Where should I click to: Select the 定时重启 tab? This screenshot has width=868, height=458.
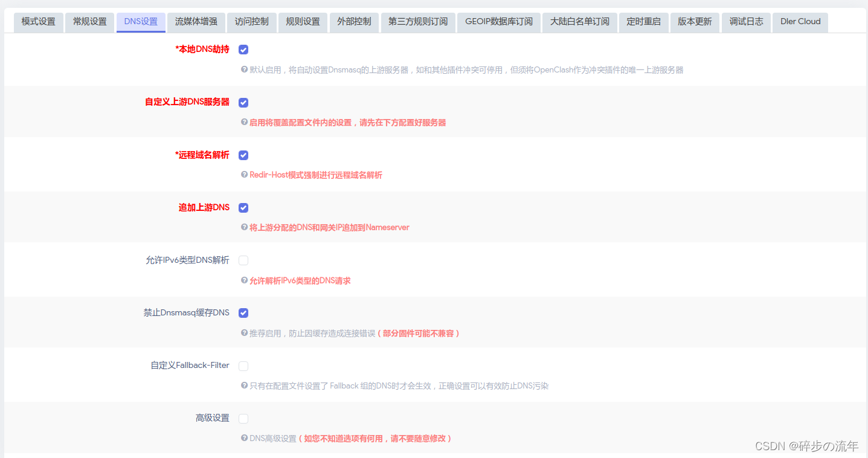[644, 22]
